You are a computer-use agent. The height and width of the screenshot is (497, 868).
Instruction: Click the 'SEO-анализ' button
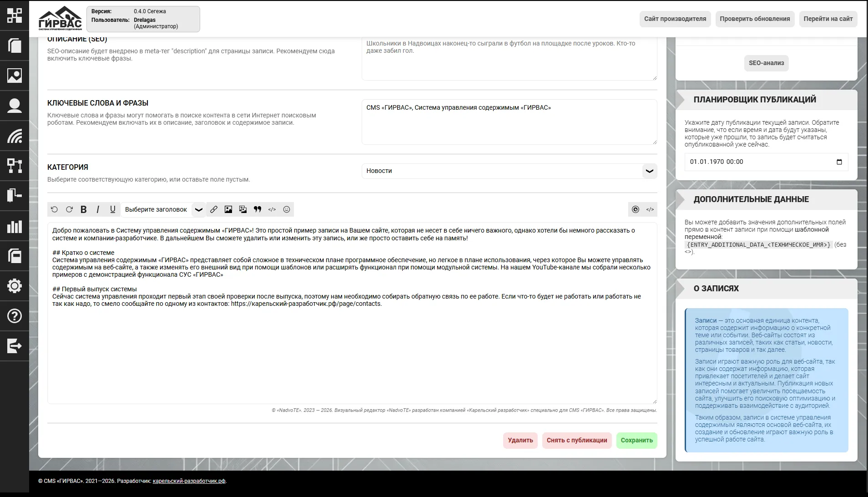[766, 63]
